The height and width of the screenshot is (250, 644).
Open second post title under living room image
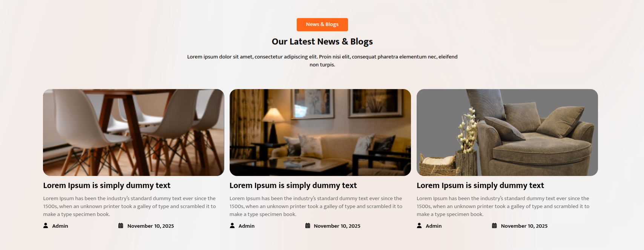click(x=293, y=185)
